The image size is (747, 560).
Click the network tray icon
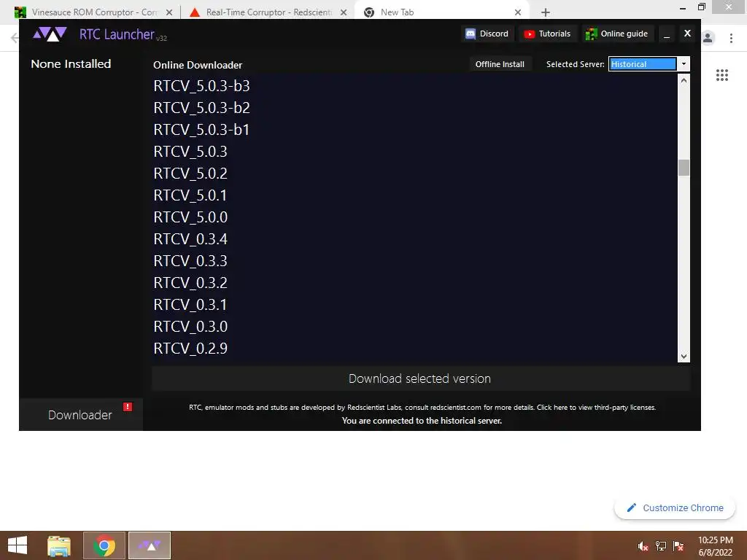661,546
